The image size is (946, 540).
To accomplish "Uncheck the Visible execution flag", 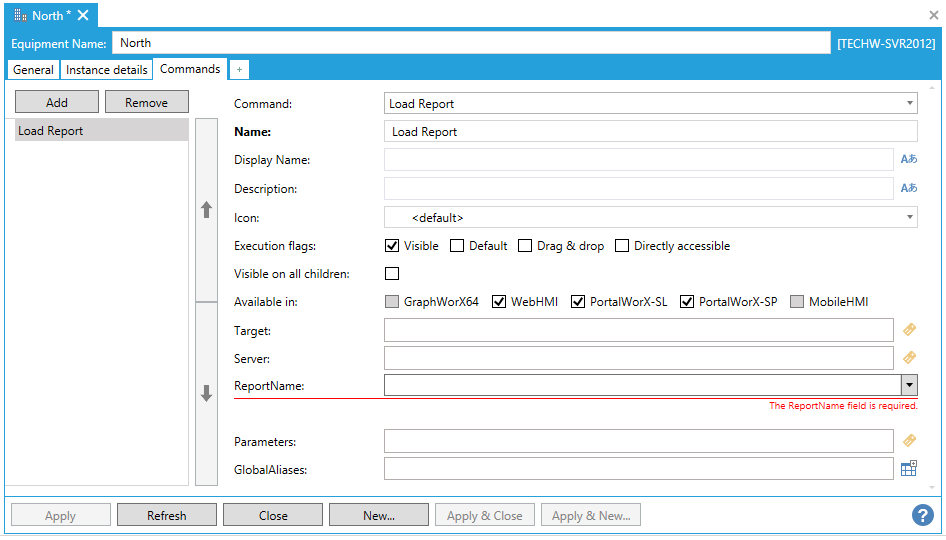I will (393, 246).
